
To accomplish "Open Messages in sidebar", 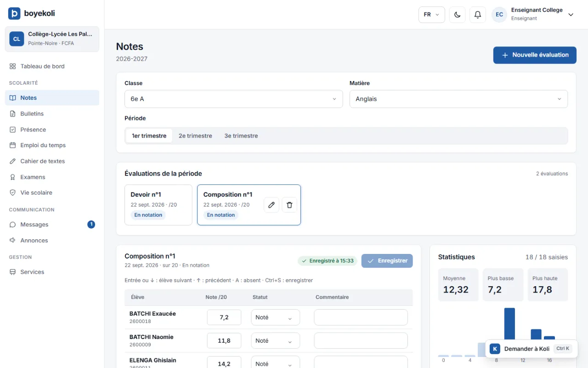I will coord(52,224).
